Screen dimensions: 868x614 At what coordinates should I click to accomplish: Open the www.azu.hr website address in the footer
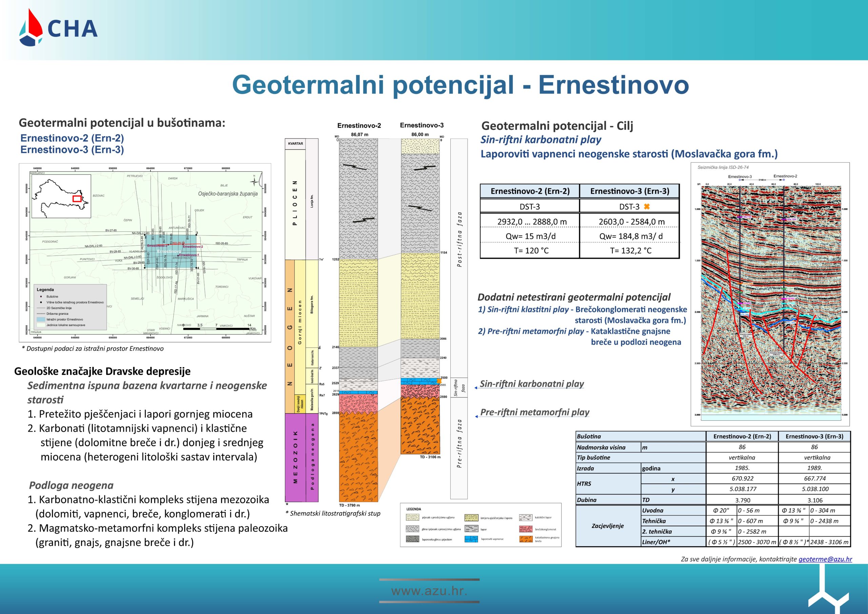[429, 591]
